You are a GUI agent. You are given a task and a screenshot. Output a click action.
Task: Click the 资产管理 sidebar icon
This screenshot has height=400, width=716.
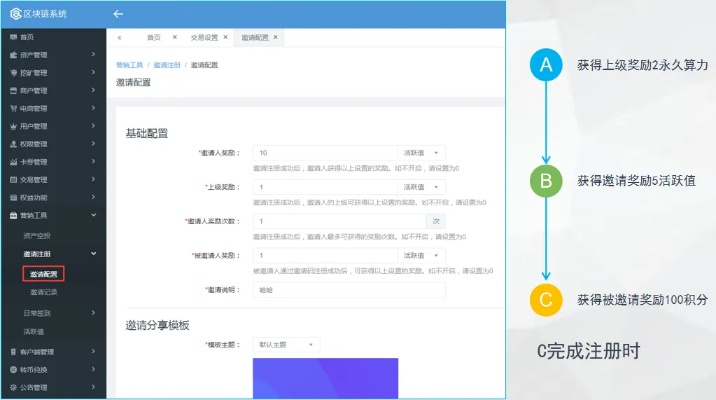point(12,54)
